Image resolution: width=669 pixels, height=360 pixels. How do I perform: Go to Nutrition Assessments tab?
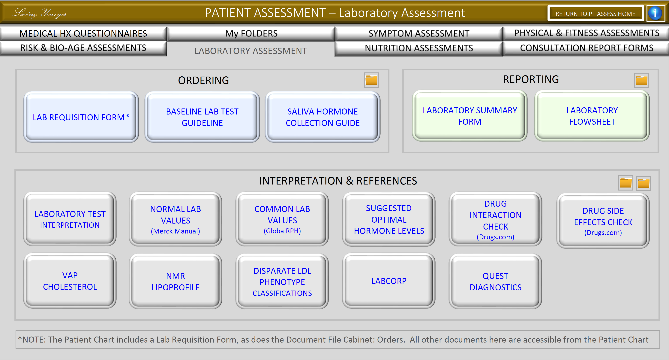tap(419, 48)
